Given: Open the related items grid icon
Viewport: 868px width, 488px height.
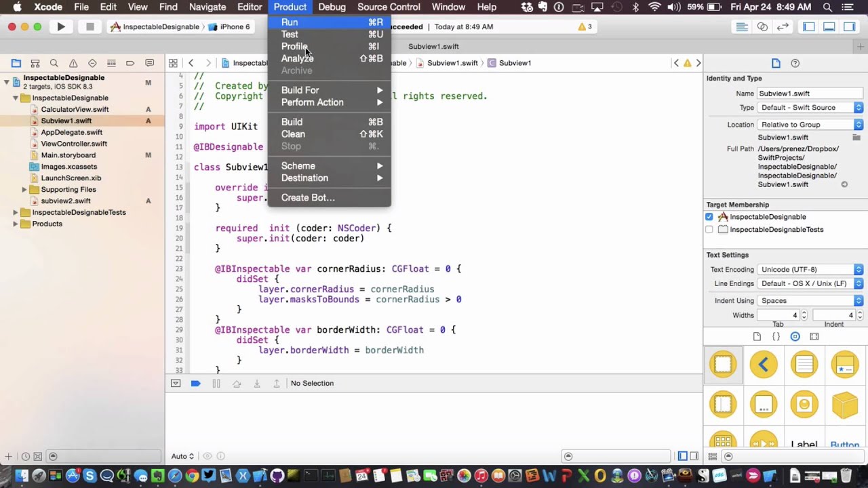Looking at the screenshot, I should [x=173, y=63].
